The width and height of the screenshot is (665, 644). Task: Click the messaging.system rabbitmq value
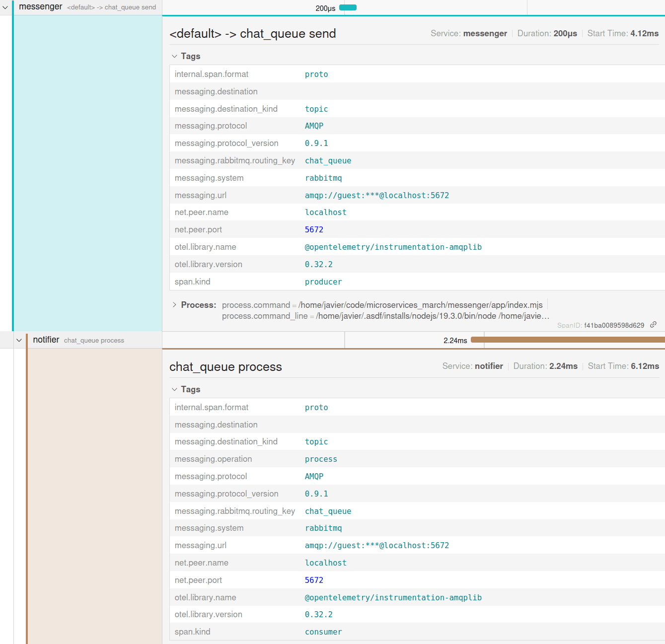click(323, 178)
